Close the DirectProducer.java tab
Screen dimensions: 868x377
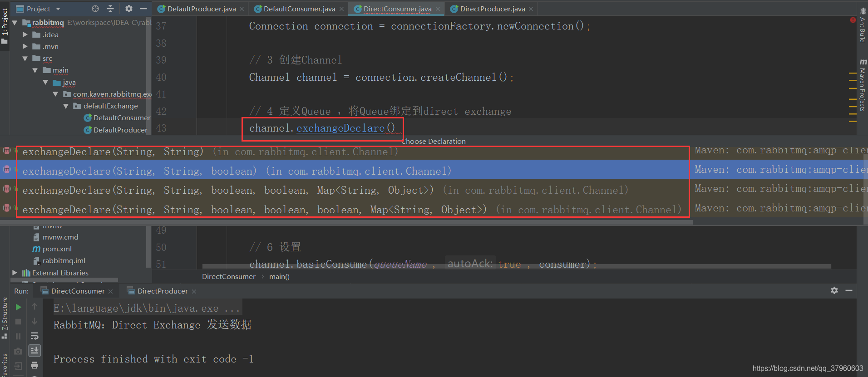tap(531, 9)
